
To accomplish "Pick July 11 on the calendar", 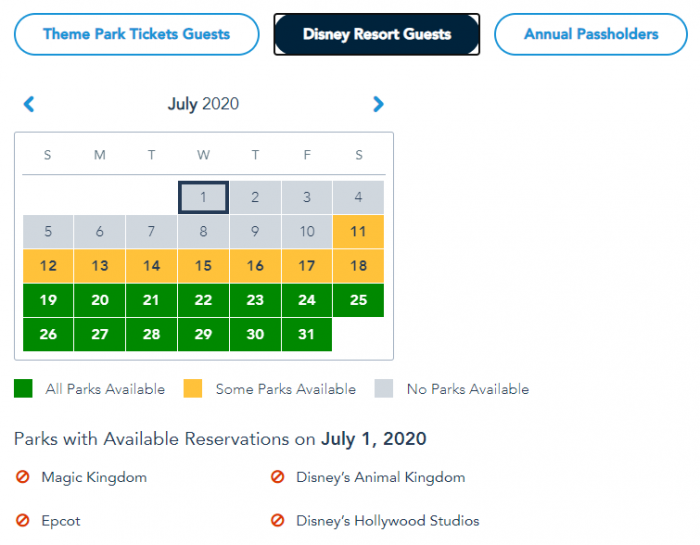I will [x=358, y=232].
